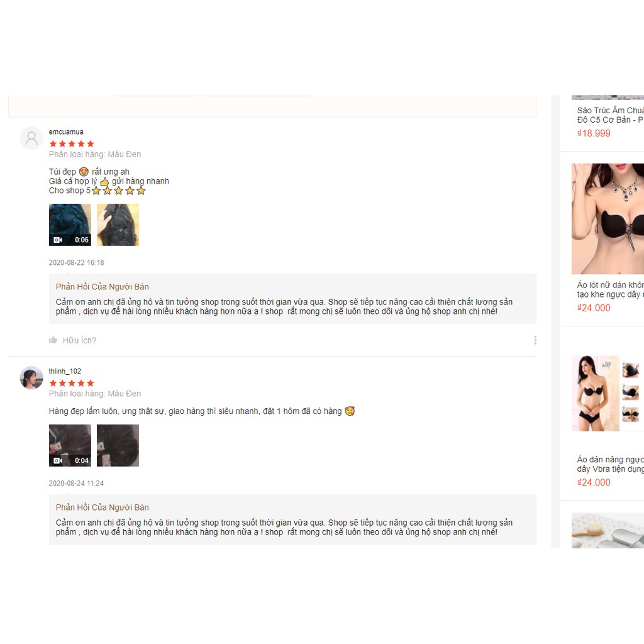This screenshot has width=644, height=644.
Task: Click the thlinh_102 username
Action: (65, 371)
